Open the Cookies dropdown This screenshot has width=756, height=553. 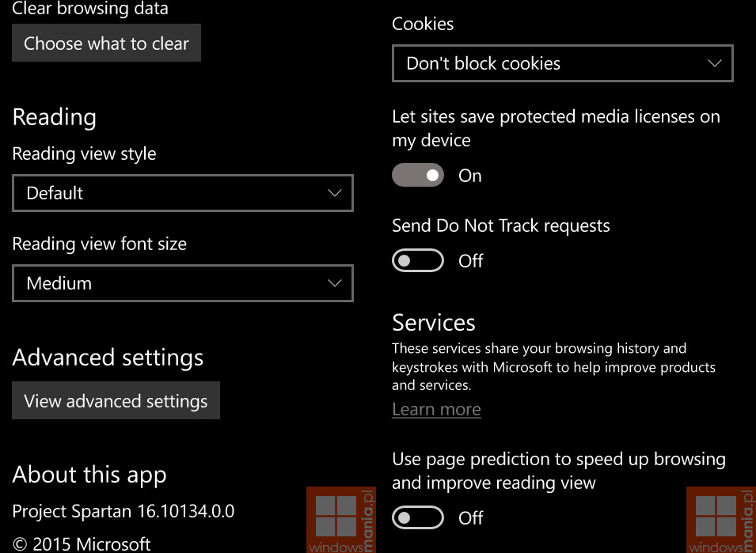click(x=563, y=63)
